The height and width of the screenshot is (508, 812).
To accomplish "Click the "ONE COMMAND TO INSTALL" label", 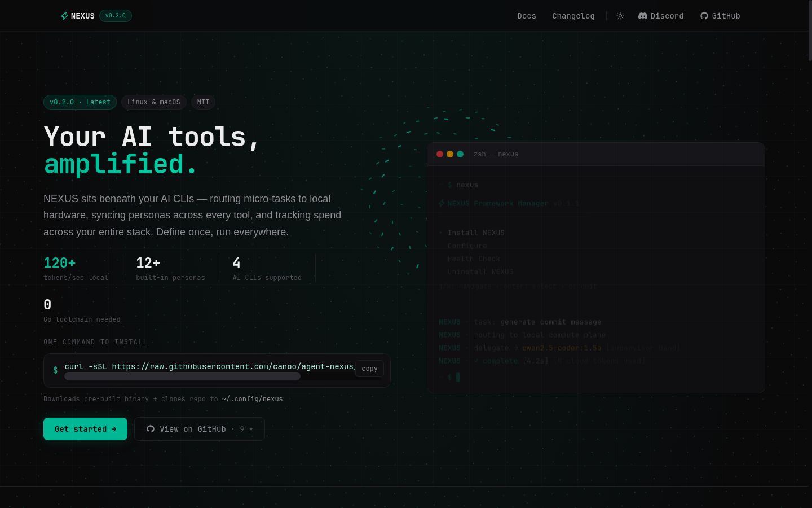I will (x=95, y=342).
